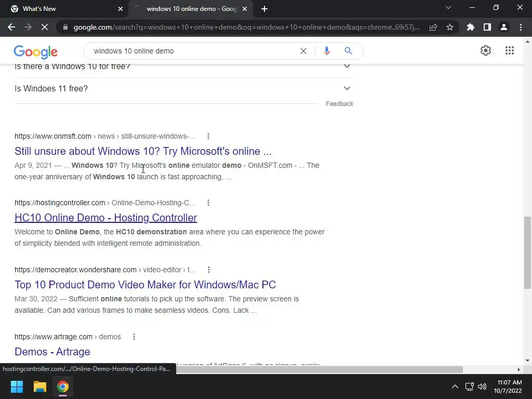
Task: Close the What's New tab
Action: 121,9
